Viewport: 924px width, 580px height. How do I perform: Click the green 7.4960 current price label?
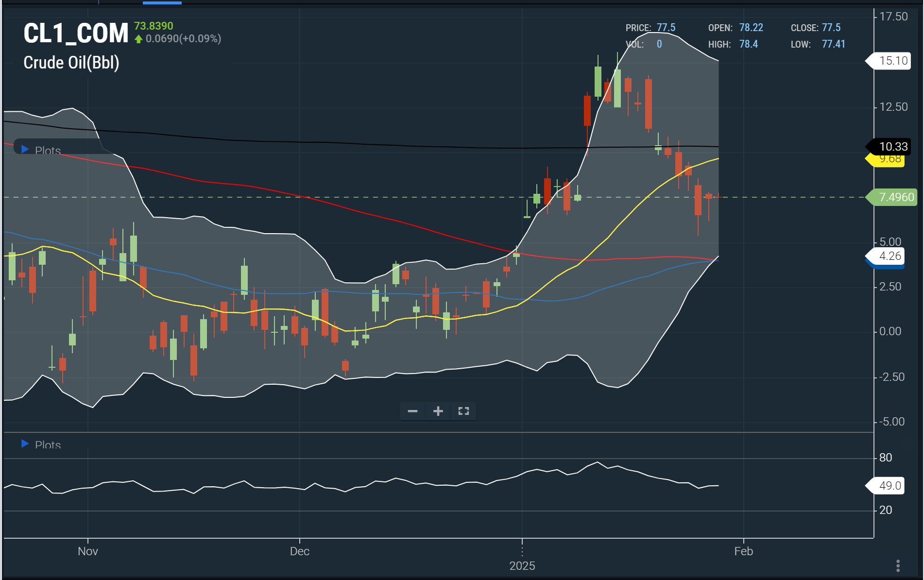click(x=895, y=197)
